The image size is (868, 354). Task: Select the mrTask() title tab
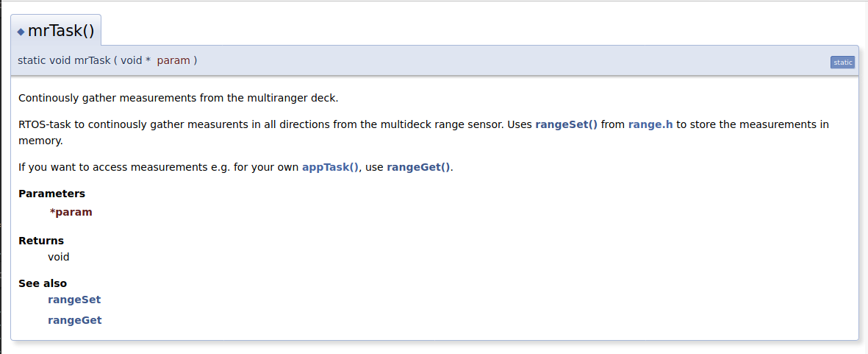pyautogui.click(x=61, y=31)
